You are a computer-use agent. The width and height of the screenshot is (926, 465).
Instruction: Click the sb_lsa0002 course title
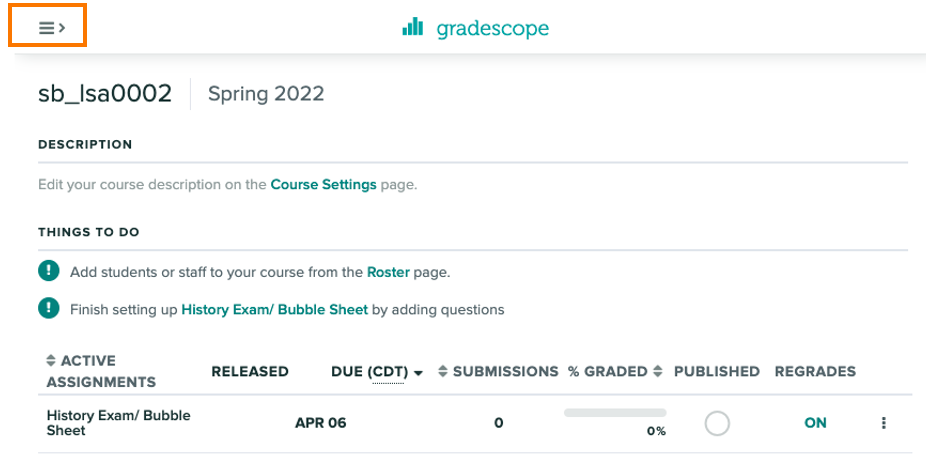(x=105, y=93)
